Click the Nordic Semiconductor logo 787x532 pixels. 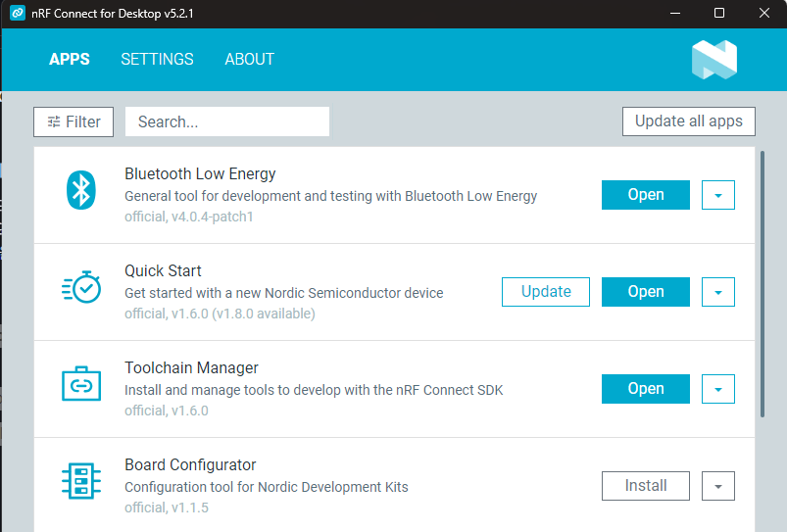714,60
